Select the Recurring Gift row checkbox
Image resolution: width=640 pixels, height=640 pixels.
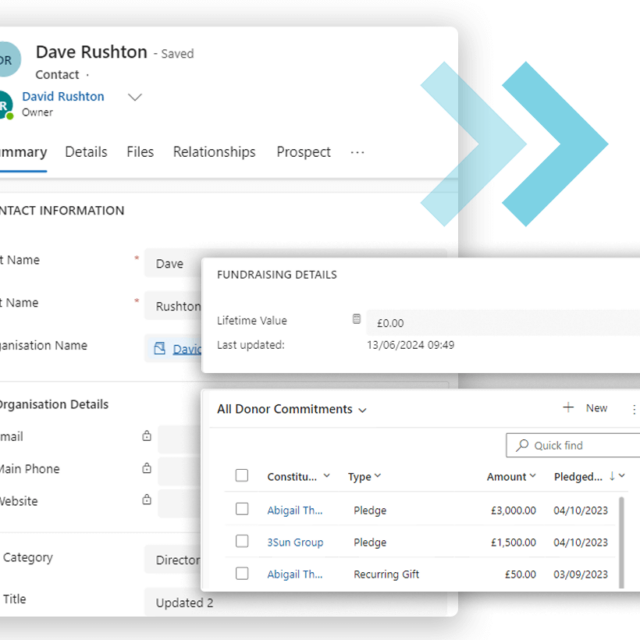pyautogui.click(x=242, y=573)
